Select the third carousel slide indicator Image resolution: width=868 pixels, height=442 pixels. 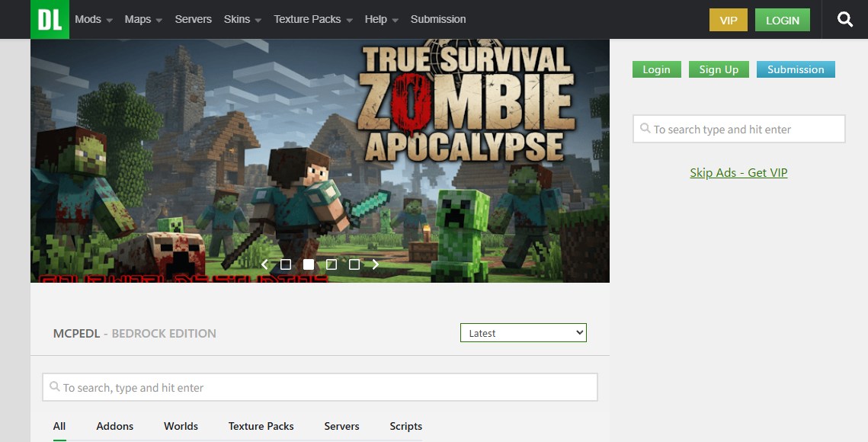coord(331,264)
